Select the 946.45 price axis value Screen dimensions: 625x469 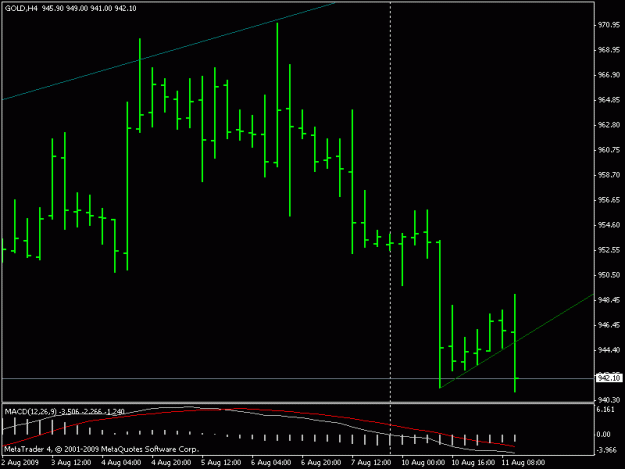[609, 325]
